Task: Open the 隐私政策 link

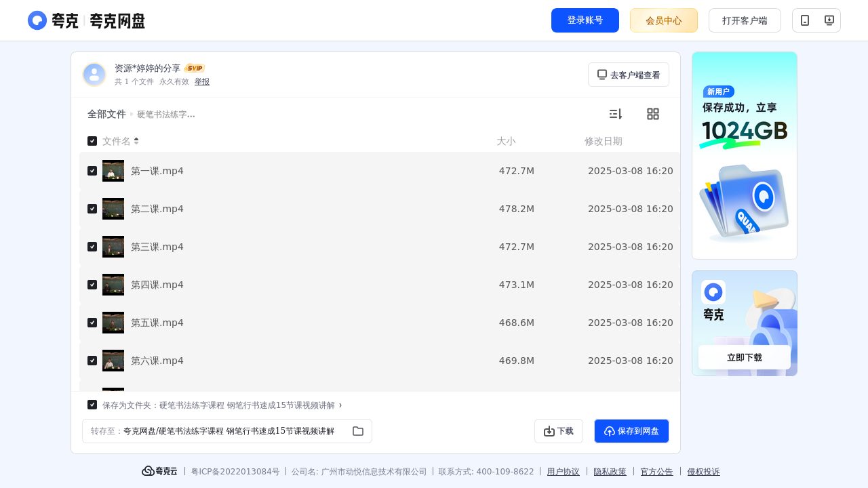Action: [x=610, y=472]
